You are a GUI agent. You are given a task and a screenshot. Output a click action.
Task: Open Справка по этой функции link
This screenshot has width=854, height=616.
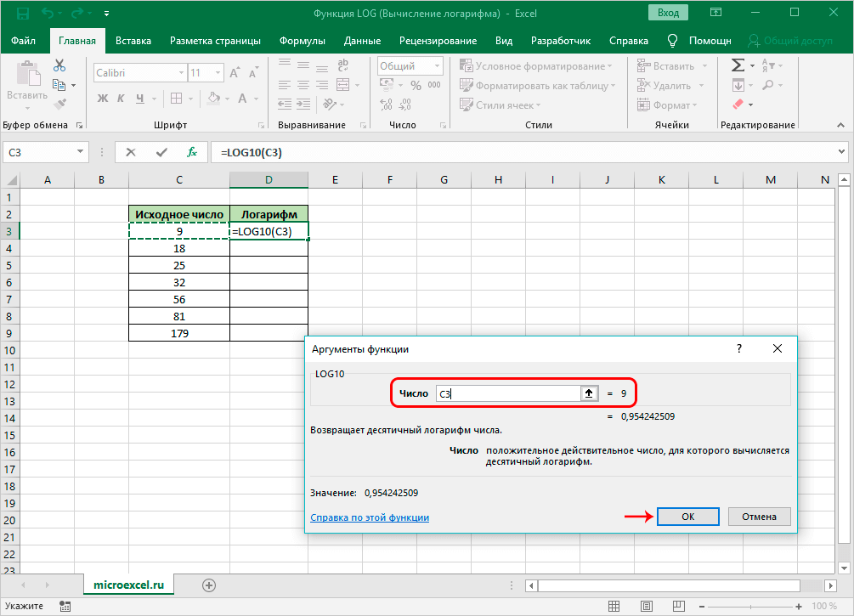tap(370, 517)
